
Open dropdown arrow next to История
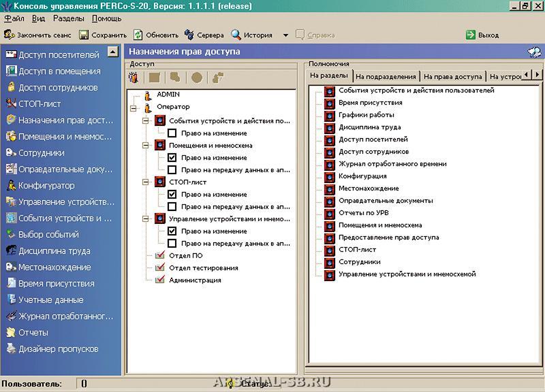285,35
